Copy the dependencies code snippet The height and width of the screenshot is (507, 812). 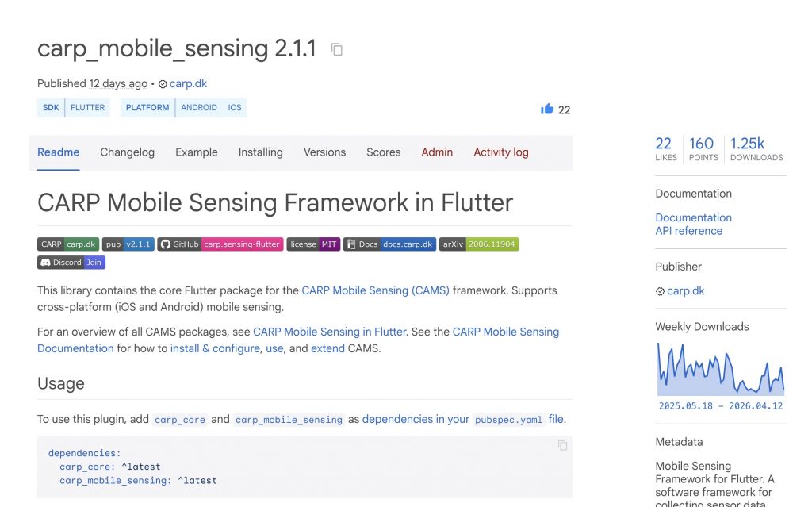[x=562, y=445]
